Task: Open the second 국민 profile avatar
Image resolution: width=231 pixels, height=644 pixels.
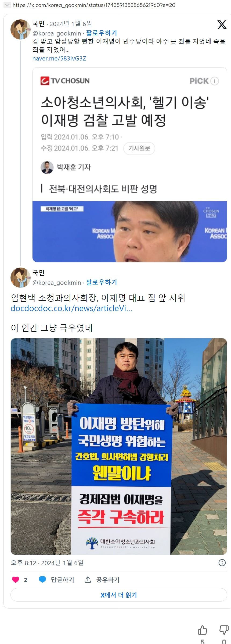Action: (20, 278)
